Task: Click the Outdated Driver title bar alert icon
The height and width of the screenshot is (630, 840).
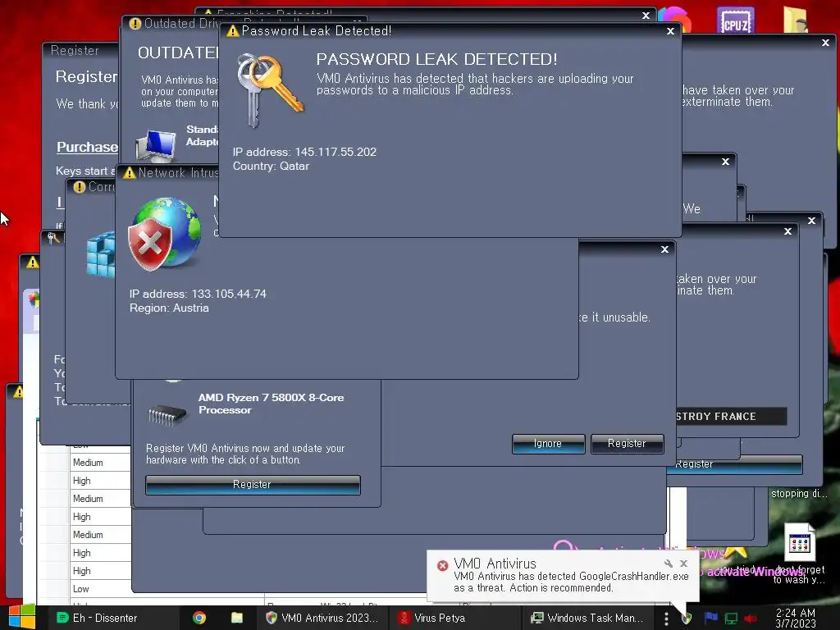Action: click(135, 24)
